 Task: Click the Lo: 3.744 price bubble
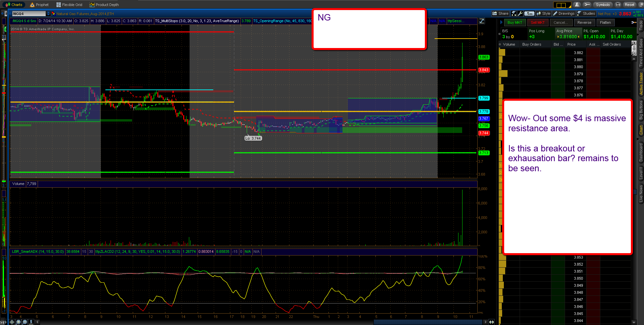coord(253,138)
